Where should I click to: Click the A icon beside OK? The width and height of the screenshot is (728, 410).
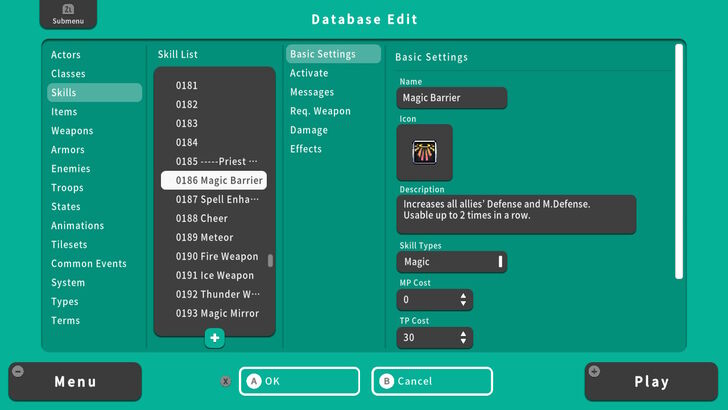[x=254, y=381]
